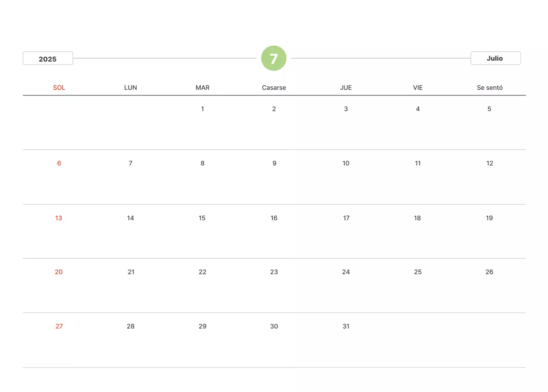Viewport: 548px width, 392px height.
Task: Click the LUN weekday header
Action: tap(131, 88)
